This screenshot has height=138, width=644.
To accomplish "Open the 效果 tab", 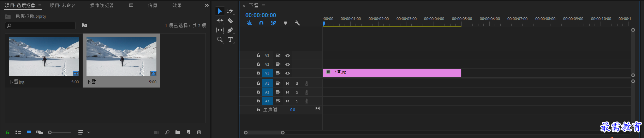I will tap(177, 5).
